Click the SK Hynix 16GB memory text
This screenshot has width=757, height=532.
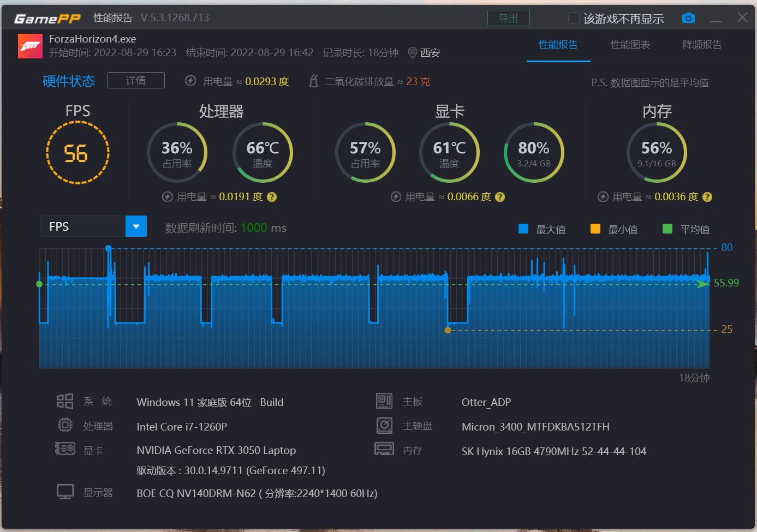pyautogui.click(x=554, y=451)
